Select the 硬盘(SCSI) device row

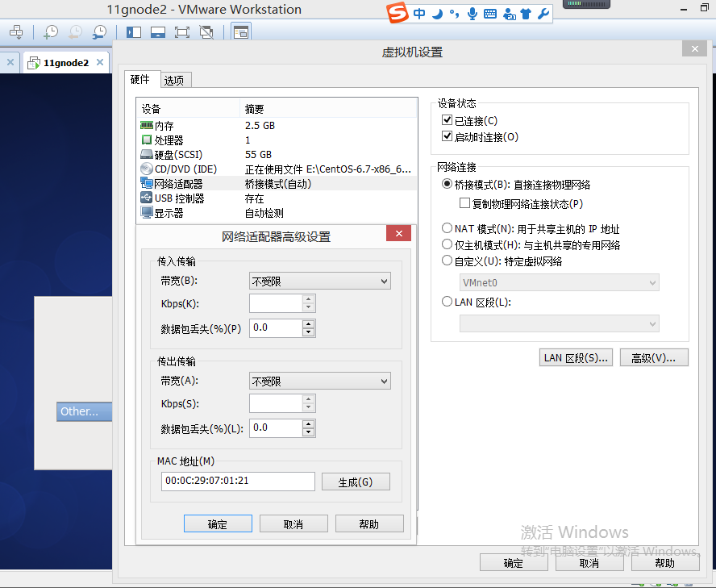277,154
